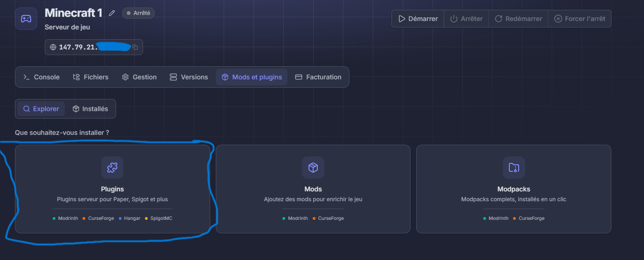Click 'Serveur de jeu' subtitle
644x260 pixels.
tap(68, 27)
